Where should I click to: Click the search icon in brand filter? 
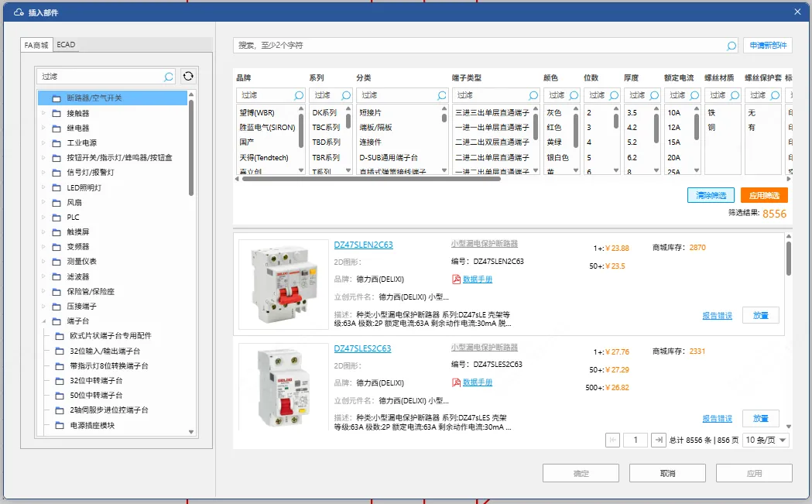299,95
